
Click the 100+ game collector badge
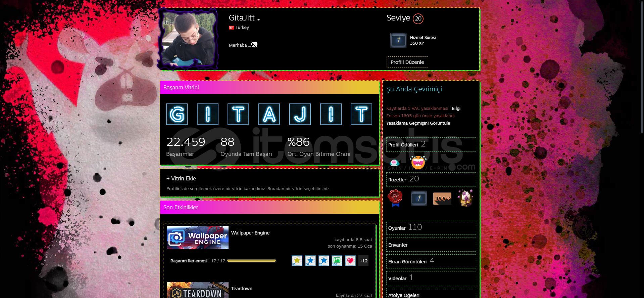point(442,199)
